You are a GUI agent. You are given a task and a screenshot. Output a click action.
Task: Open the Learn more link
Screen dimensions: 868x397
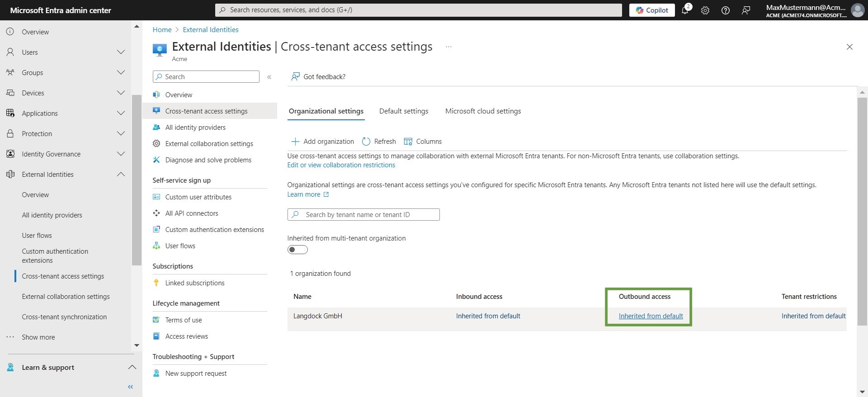point(308,194)
